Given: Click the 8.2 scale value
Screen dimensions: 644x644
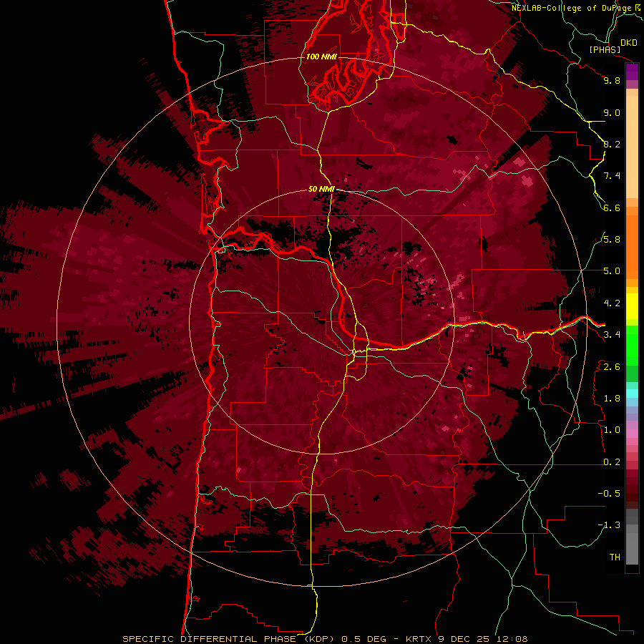Looking at the screenshot, I should pos(612,144).
